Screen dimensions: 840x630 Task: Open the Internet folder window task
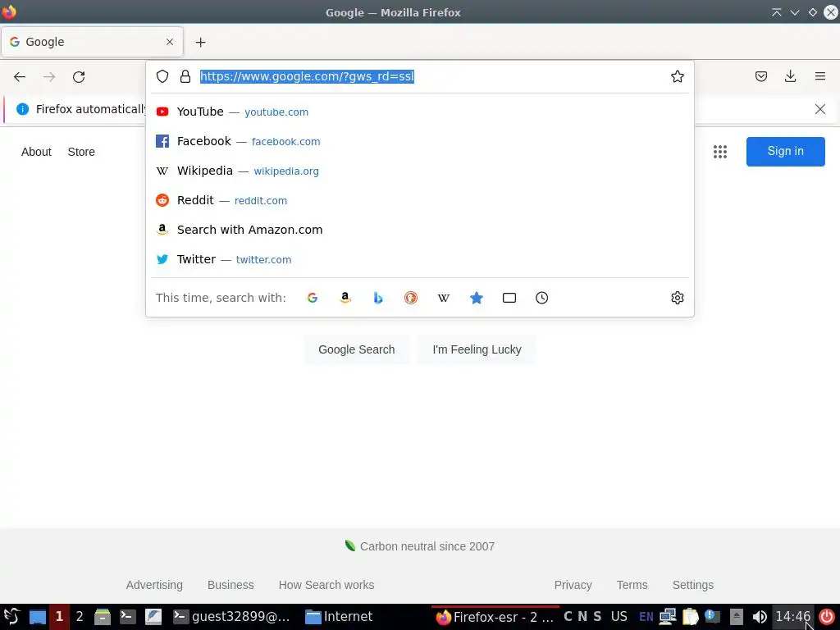(x=339, y=617)
